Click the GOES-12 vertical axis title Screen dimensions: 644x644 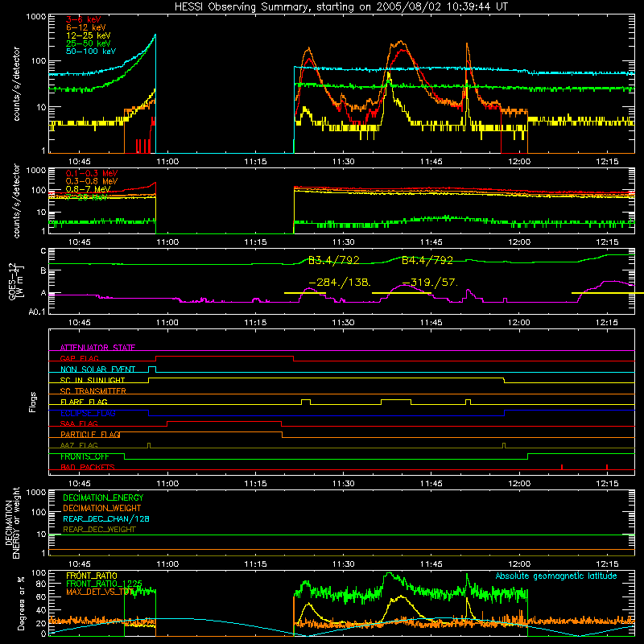pyautogui.click(x=15, y=282)
